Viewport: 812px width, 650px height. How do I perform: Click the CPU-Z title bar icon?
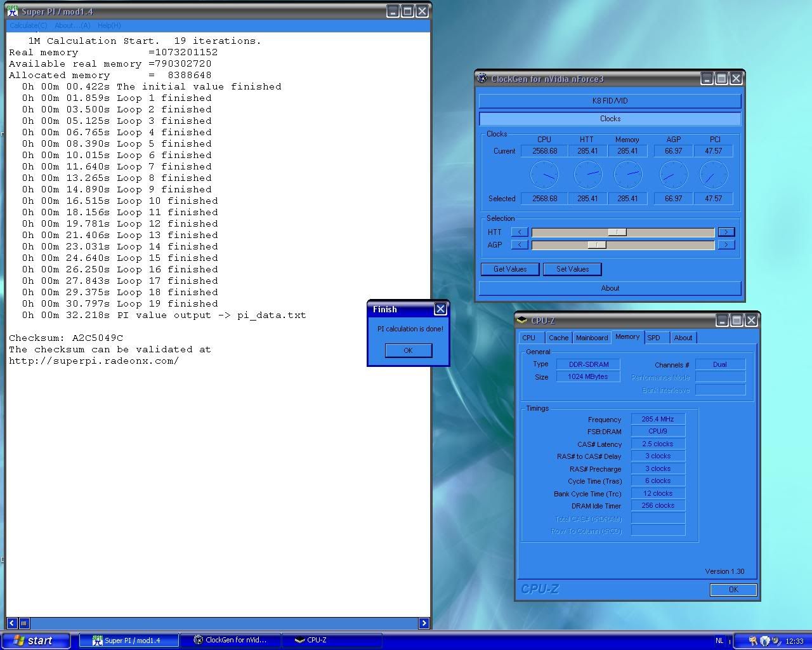point(522,321)
